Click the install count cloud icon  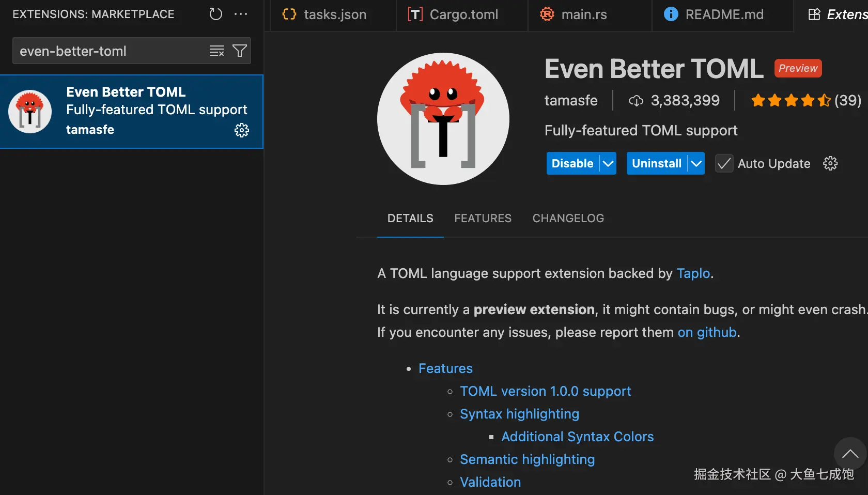pyautogui.click(x=636, y=101)
